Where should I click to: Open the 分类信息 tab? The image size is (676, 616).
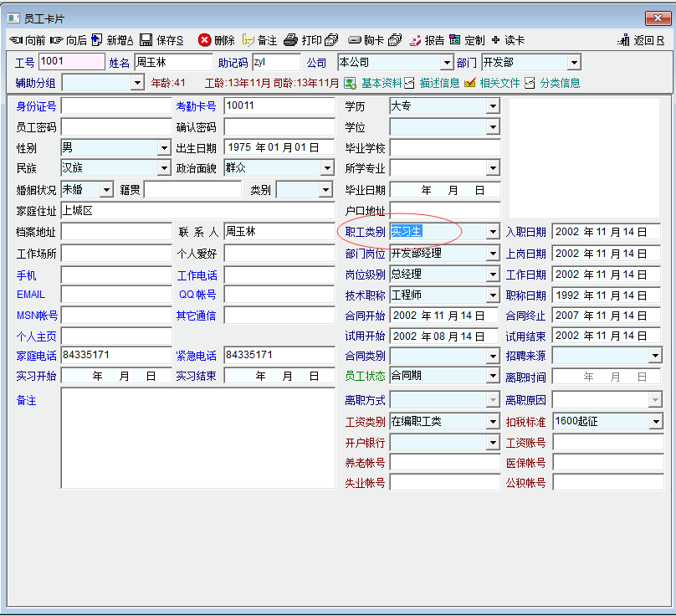tap(559, 83)
